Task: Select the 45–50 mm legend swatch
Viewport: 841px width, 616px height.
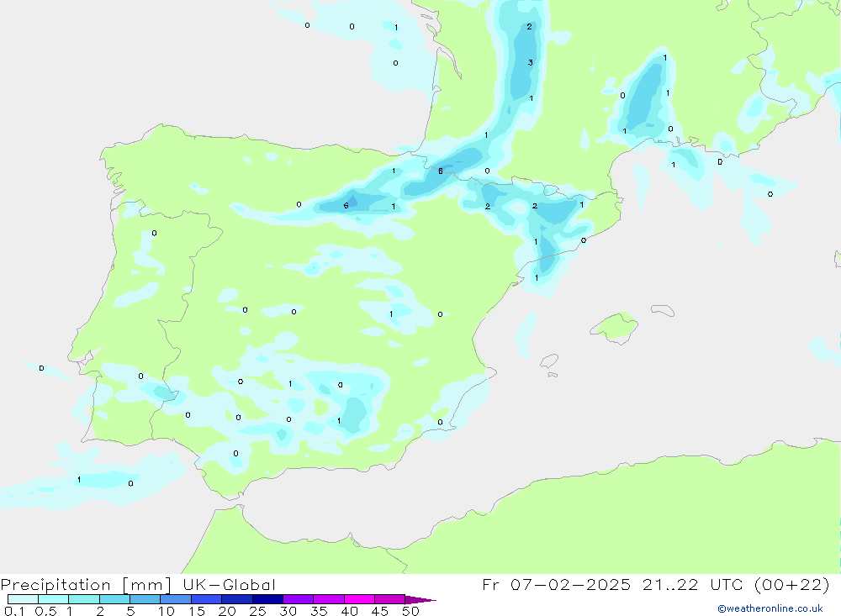Action: tap(390, 599)
